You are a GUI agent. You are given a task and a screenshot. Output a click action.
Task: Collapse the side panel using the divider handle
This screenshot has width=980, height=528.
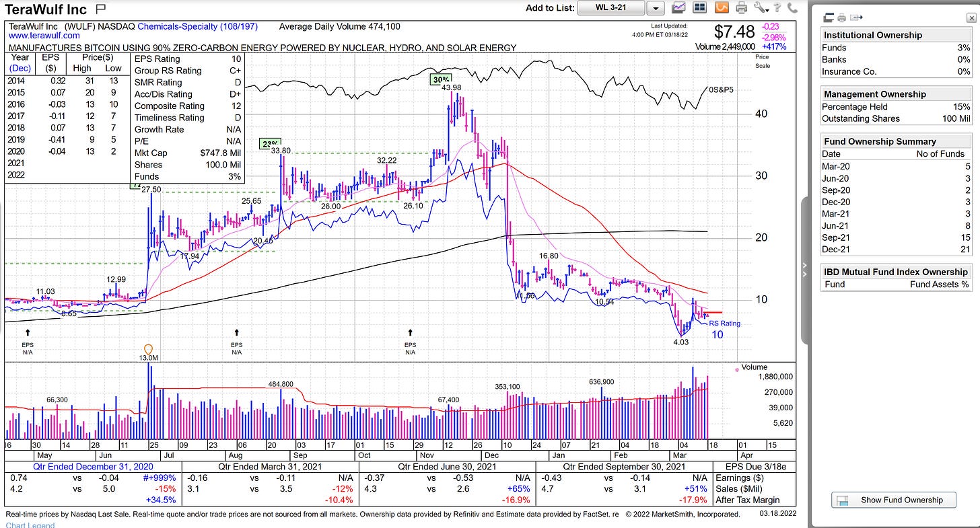coord(804,269)
